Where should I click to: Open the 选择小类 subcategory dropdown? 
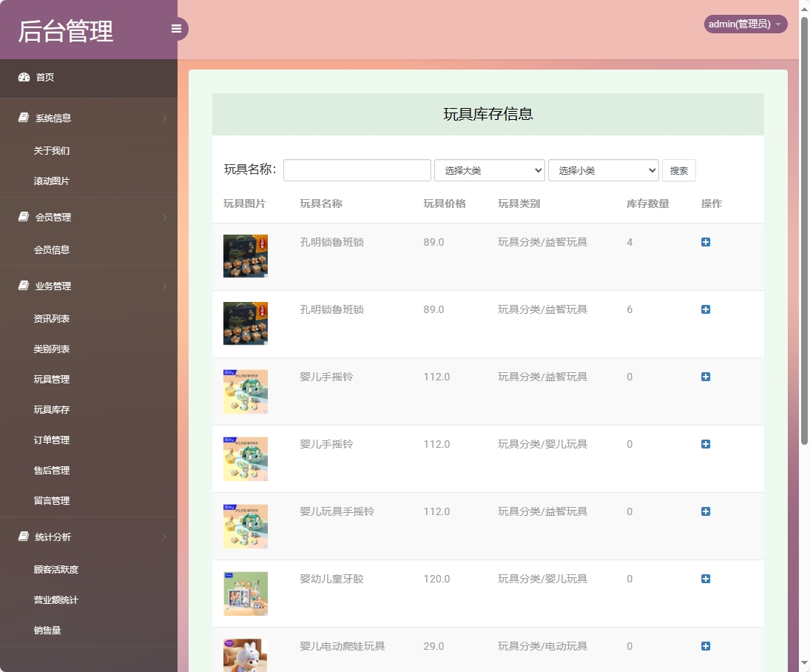coord(603,169)
